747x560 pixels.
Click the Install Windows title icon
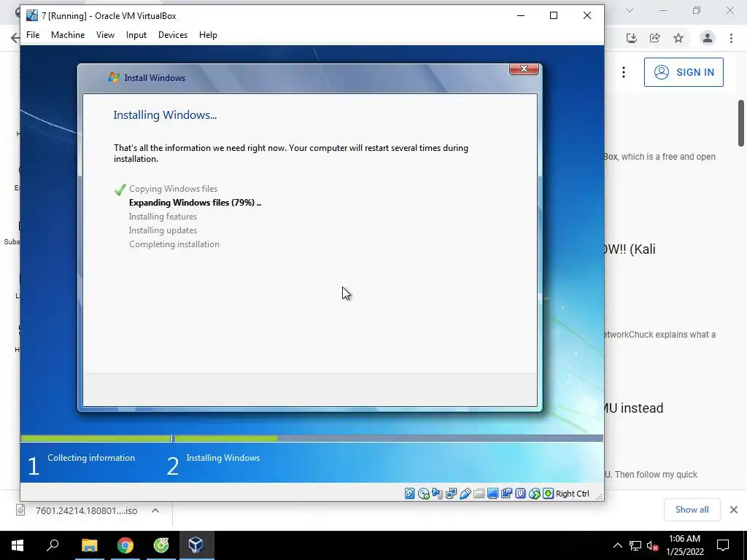(113, 77)
